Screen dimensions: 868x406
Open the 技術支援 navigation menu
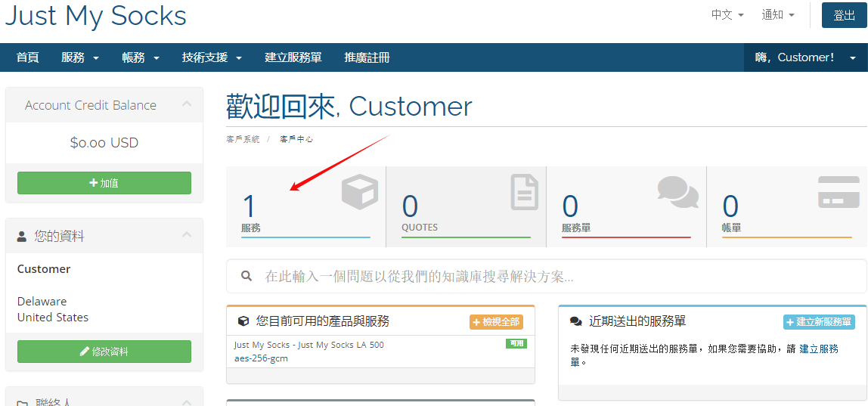(212, 57)
